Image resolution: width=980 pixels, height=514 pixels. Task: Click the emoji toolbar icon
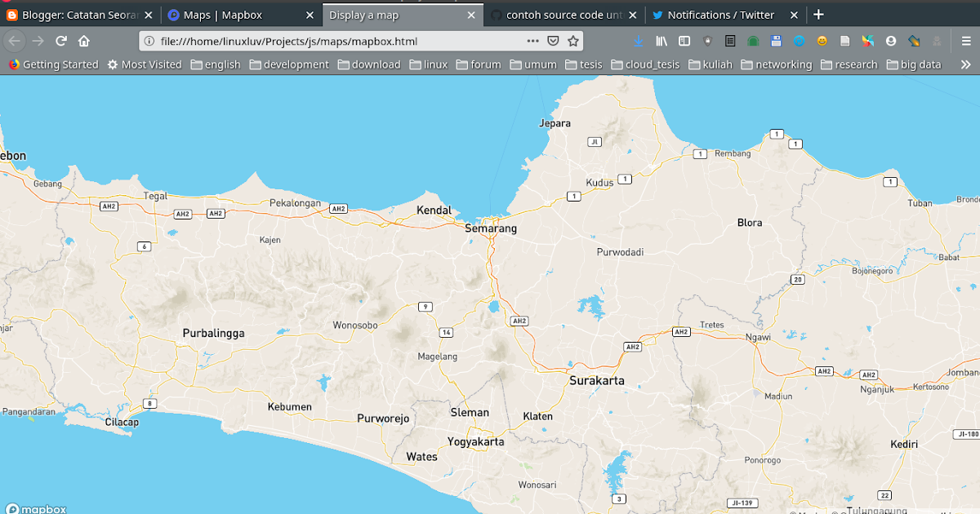coord(822,41)
